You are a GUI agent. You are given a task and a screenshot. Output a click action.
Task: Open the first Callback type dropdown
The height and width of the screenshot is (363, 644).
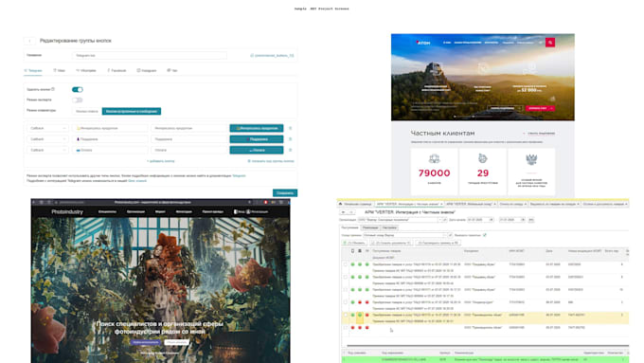click(47, 128)
